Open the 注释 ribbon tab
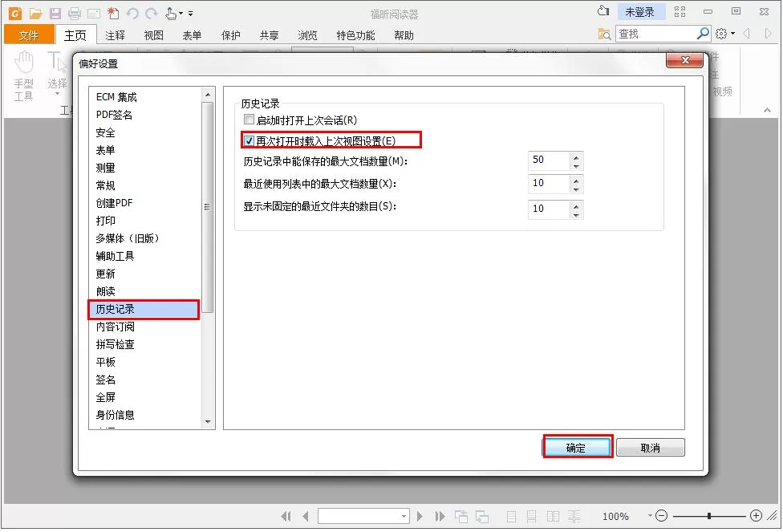Image resolution: width=783 pixels, height=532 pixels. click(x=115, y=35)
